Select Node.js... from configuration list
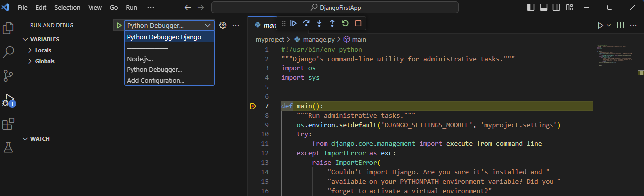644x196 pixels. coord(170,59)
